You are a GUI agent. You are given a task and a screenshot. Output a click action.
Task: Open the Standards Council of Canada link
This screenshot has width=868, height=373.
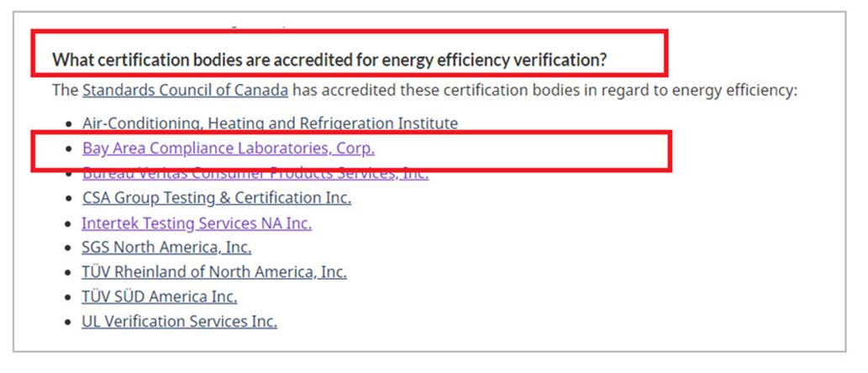pos(185,90)
